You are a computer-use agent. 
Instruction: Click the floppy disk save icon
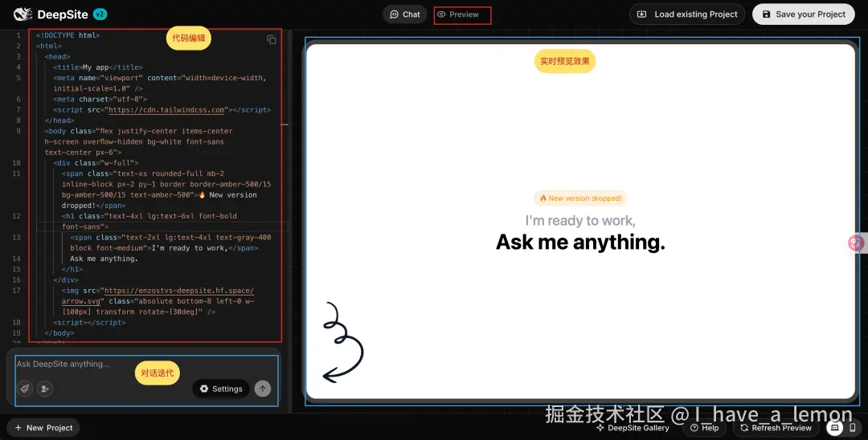766,14
